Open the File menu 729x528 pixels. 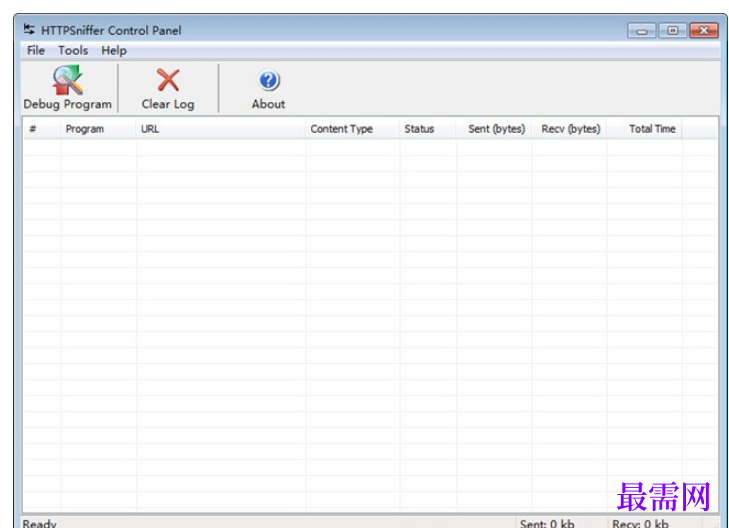coord(36,50)
